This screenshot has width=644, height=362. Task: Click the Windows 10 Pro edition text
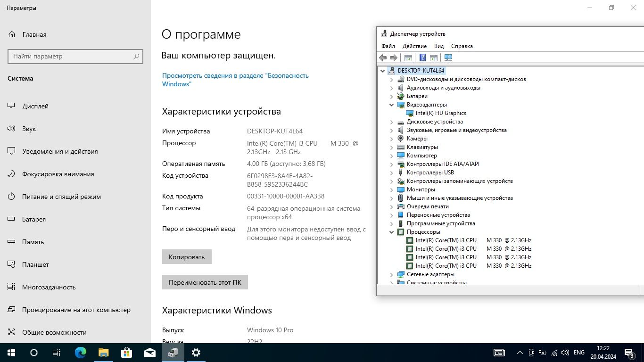(270, 330)
